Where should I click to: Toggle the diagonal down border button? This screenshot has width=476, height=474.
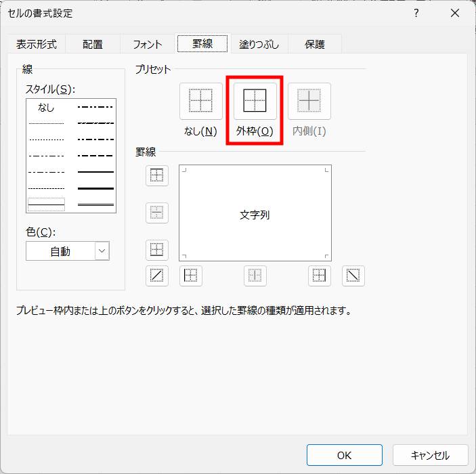pyautogui.click(x=353, y=276)
